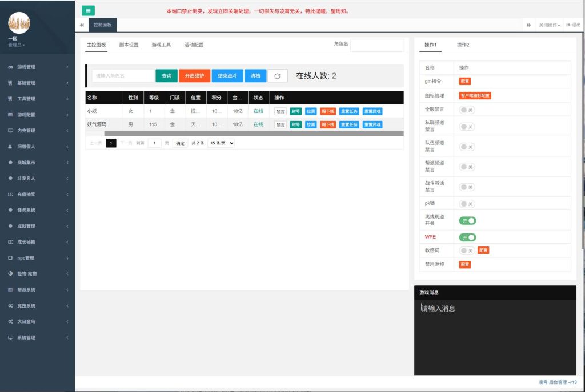Open the 关闭操作 dropdown menu
This screenshot has width=585, height=392.
[x=549, y=25]
